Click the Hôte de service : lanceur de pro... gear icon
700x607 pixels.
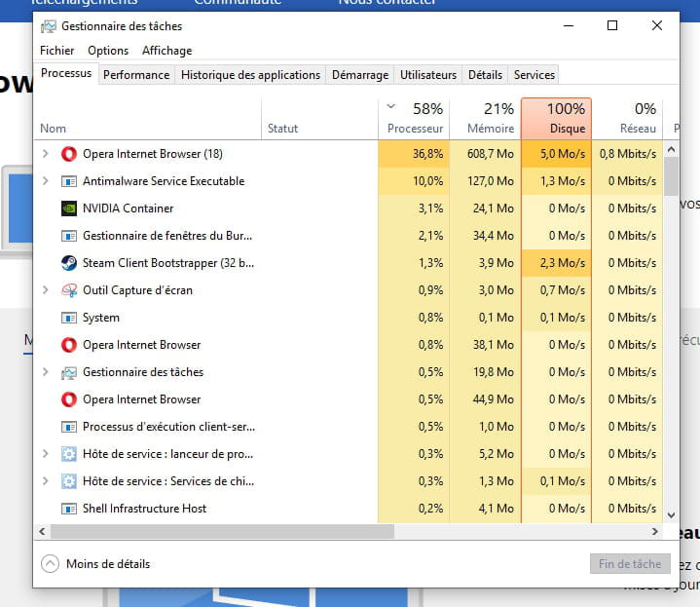[x=69, y=454]
